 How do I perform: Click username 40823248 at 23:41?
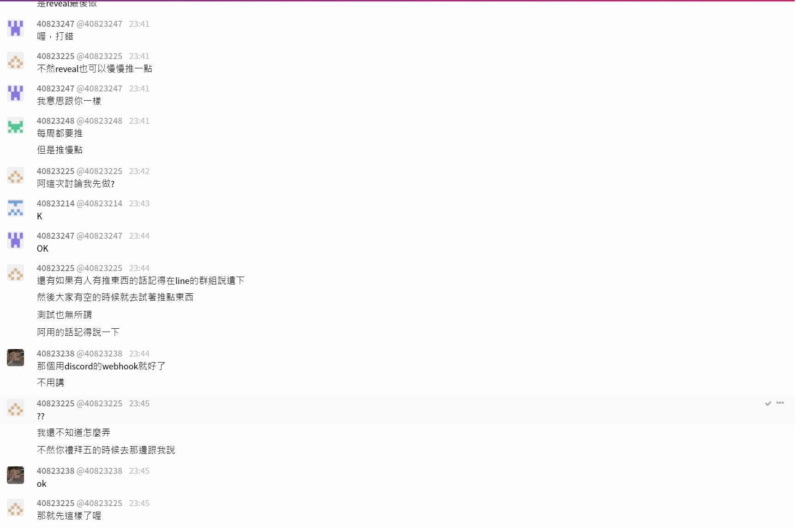pyautogui.click(x=55, y=121)
